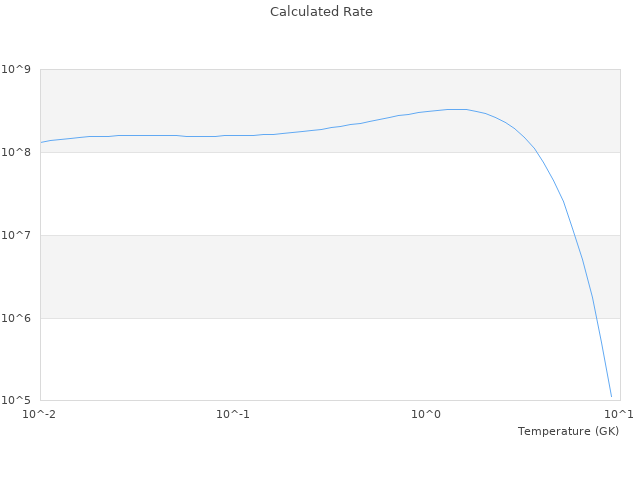This screenshot has width=640, height=480.
Task: Click where the falling curve crosses 10^8 gridline
Action: coord(536,152)
